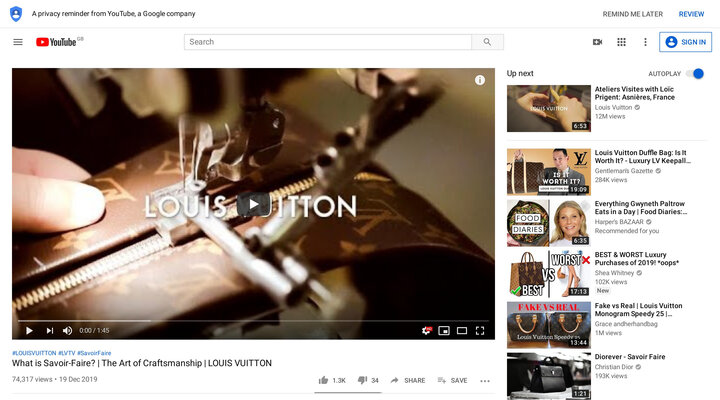The width and height of the screenshot is (720, 400).
Task: Click the video progress bar
Action: 253,321
